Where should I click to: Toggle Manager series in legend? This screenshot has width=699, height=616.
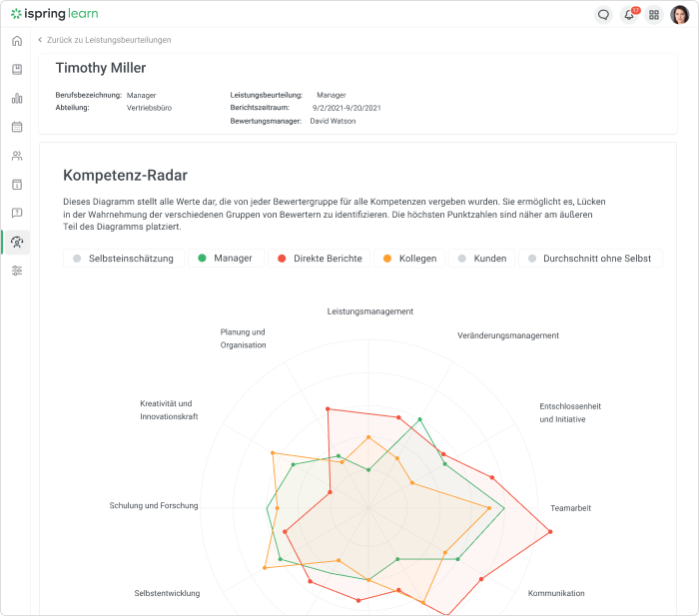(226, 259)
